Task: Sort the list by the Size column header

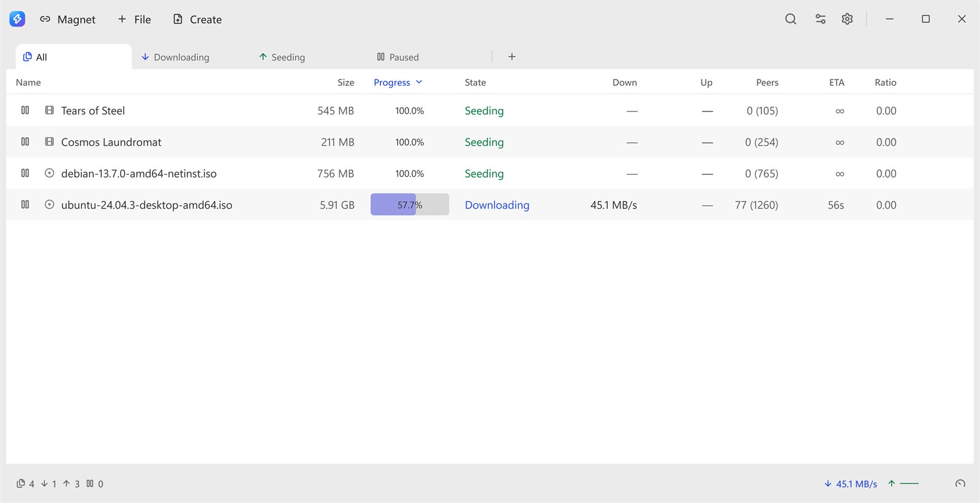Action: [x=346, y=82]
